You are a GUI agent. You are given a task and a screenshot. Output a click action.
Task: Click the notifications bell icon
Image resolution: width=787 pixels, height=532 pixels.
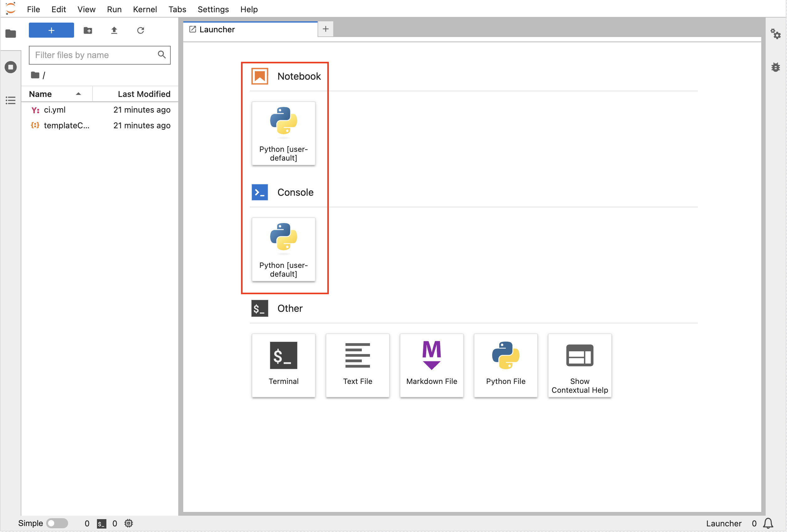(768, 524)
